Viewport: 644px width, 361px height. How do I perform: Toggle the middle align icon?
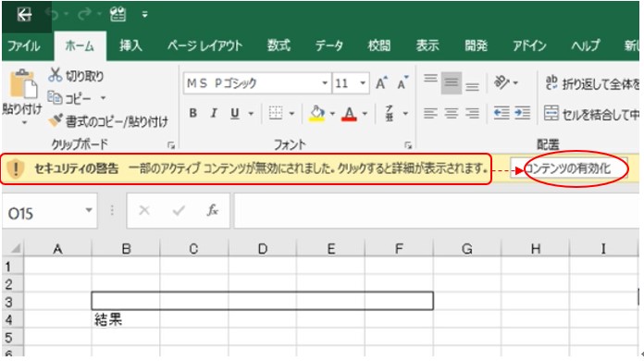[x=452, y=83]
